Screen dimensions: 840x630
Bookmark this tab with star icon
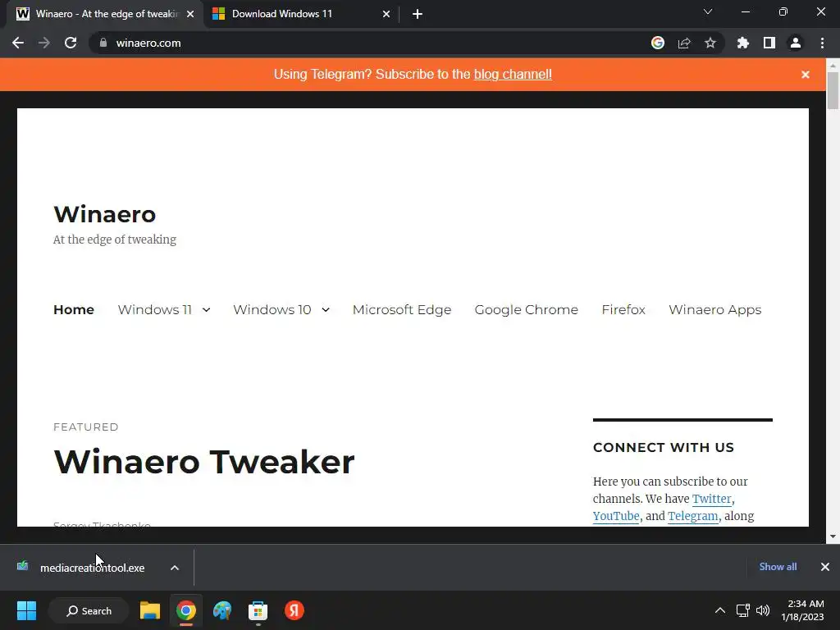coord(710,43)
